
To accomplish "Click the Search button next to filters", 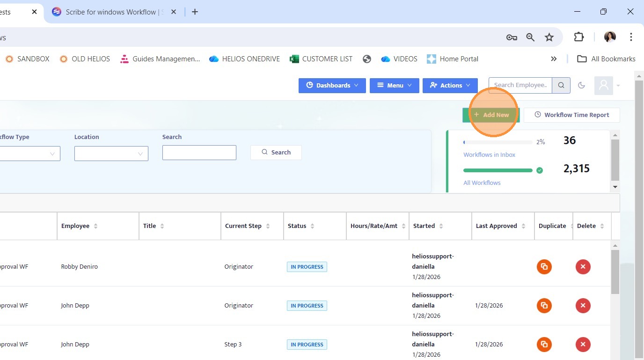I will click(276, 152).
